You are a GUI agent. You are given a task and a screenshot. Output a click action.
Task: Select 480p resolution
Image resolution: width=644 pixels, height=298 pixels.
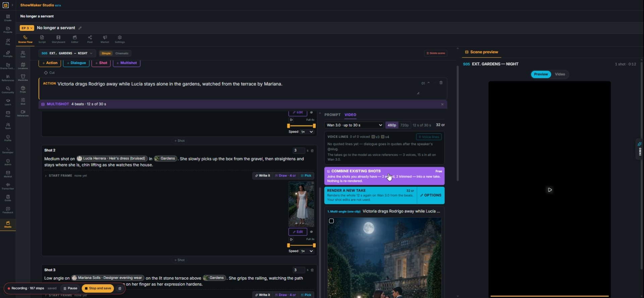coord(392,125)
